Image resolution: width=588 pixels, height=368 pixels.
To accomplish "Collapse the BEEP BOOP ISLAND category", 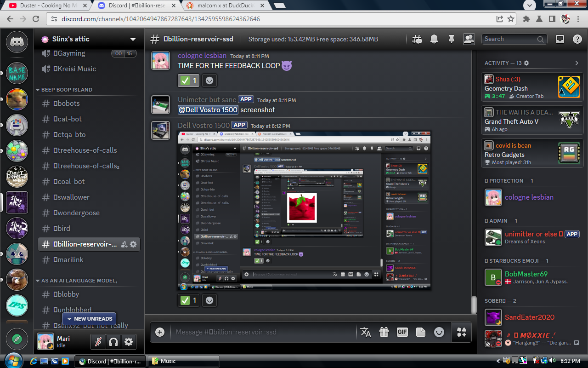I will point(66,90).
